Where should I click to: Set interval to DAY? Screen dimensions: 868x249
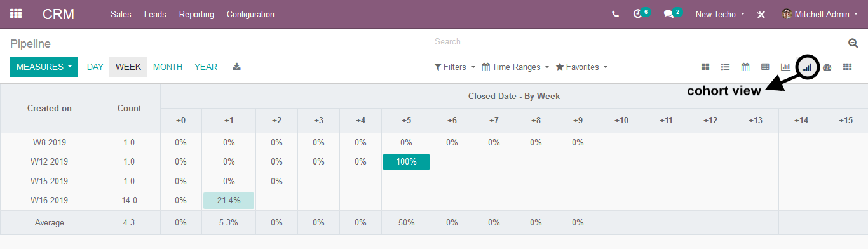click(x=95, y=67)
